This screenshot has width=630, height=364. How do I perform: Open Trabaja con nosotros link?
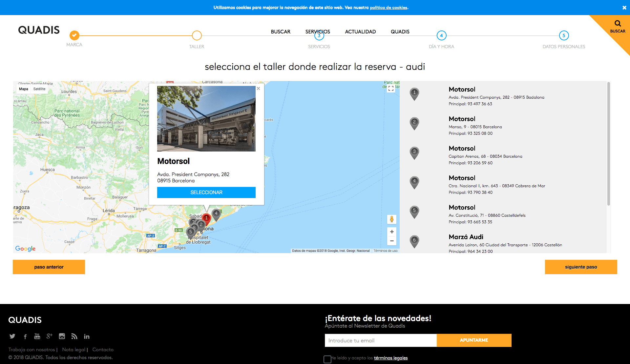pos(32,350)
